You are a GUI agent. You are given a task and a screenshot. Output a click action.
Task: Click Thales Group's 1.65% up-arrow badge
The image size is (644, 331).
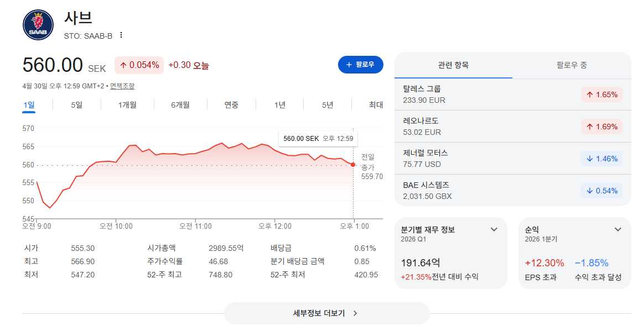click(x=602, y=94)
